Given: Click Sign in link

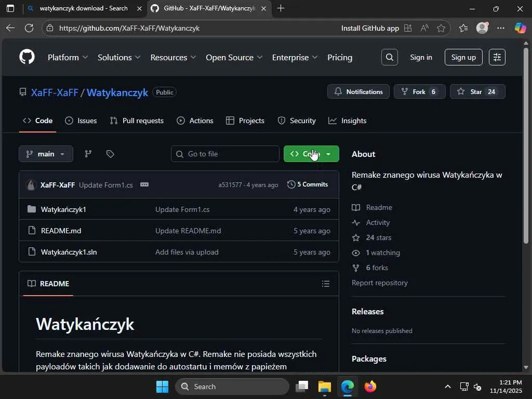Looking at the screenshot, I should 421,57.
